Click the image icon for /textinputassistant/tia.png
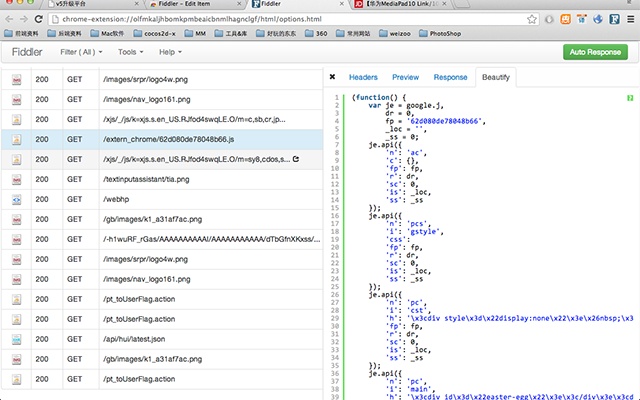Image resolution: width=640 pixels, height=400 pixels. [17, 179]
